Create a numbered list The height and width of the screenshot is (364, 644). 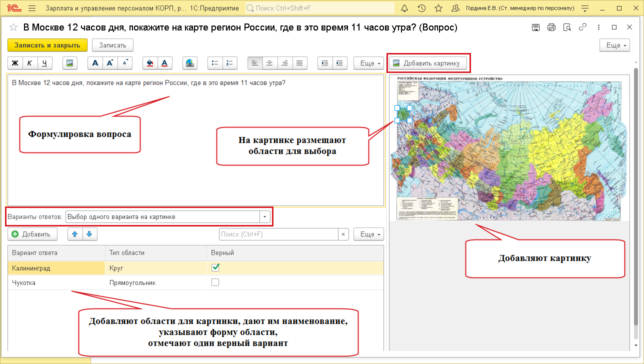[230, 63]
